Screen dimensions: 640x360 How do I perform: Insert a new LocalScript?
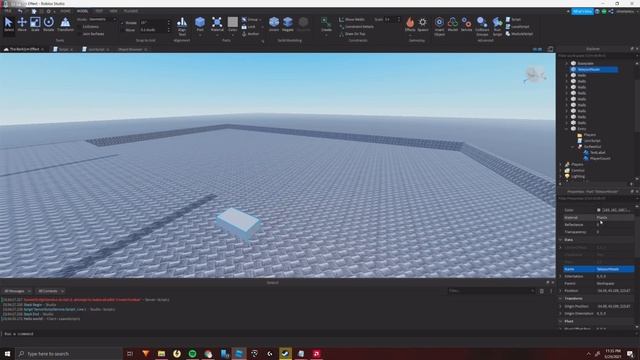[x=517, y=27]
